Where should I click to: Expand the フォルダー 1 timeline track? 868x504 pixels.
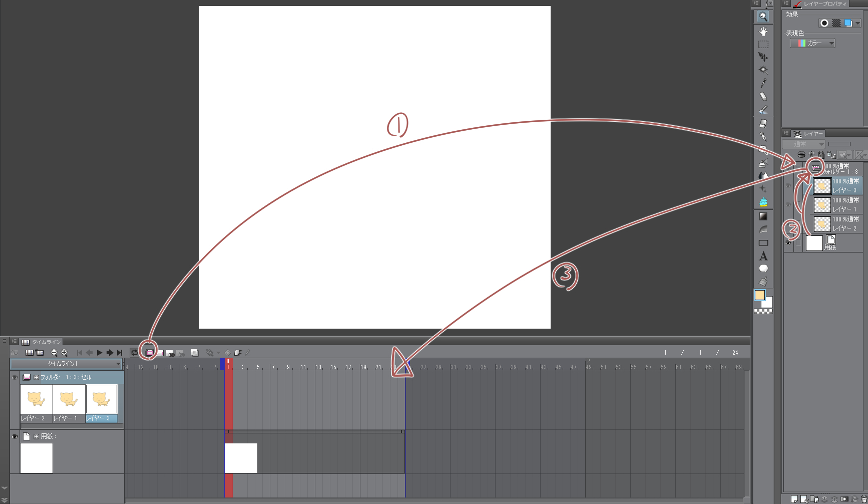tap(36, 377)
